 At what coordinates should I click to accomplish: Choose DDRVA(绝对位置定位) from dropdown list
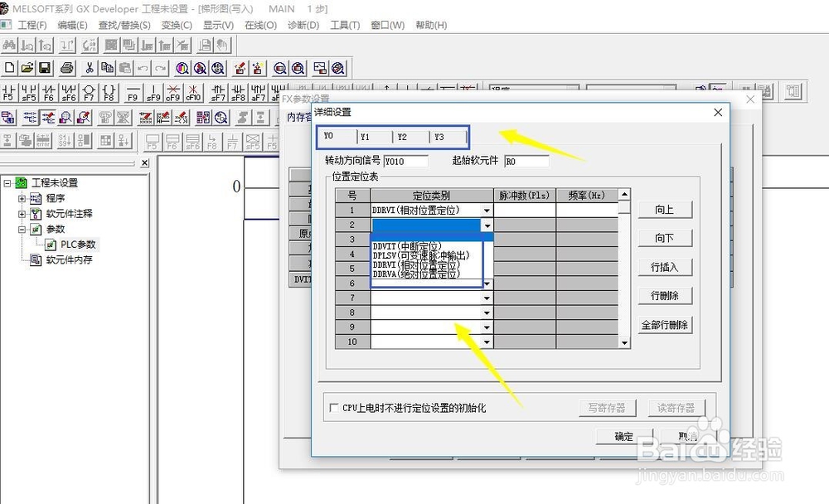pos(417,274)
